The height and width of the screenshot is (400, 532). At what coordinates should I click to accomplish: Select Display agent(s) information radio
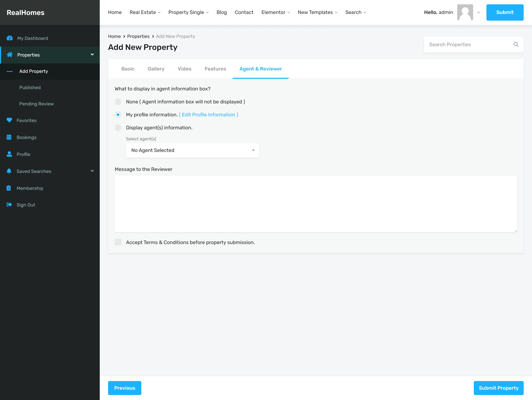[118, 128]
